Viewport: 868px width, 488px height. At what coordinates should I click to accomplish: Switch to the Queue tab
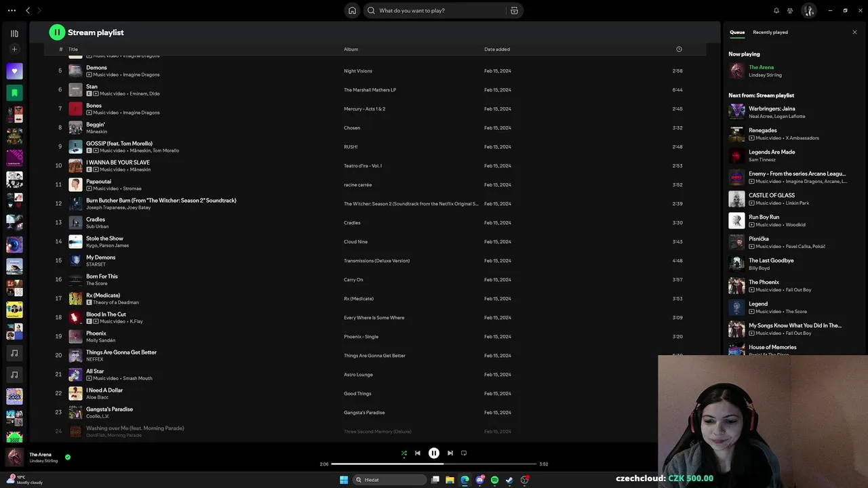click(737, 32)
